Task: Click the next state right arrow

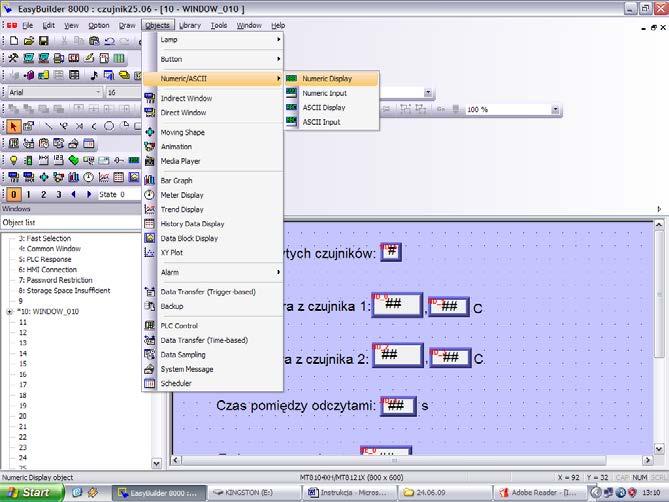Action: [89, 194]
